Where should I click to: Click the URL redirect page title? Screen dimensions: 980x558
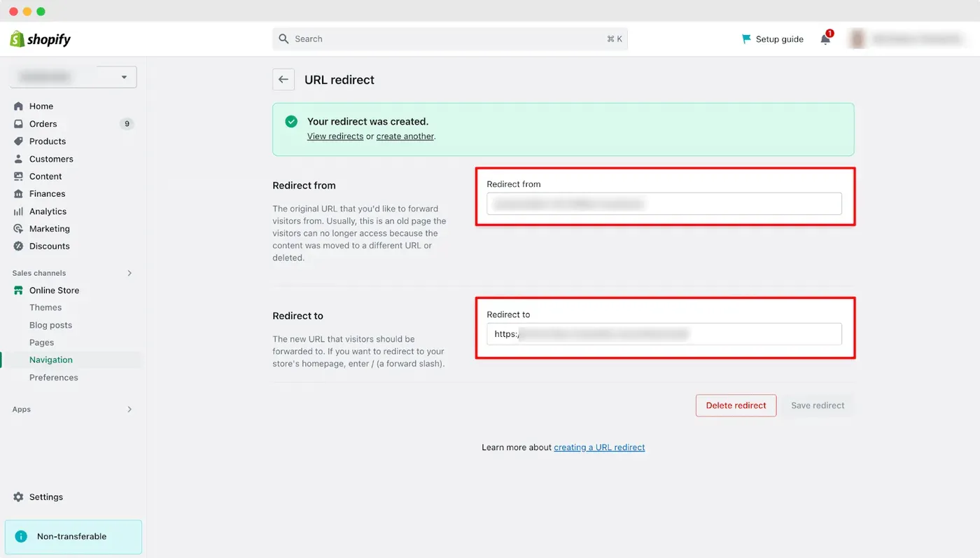point(339,80)
